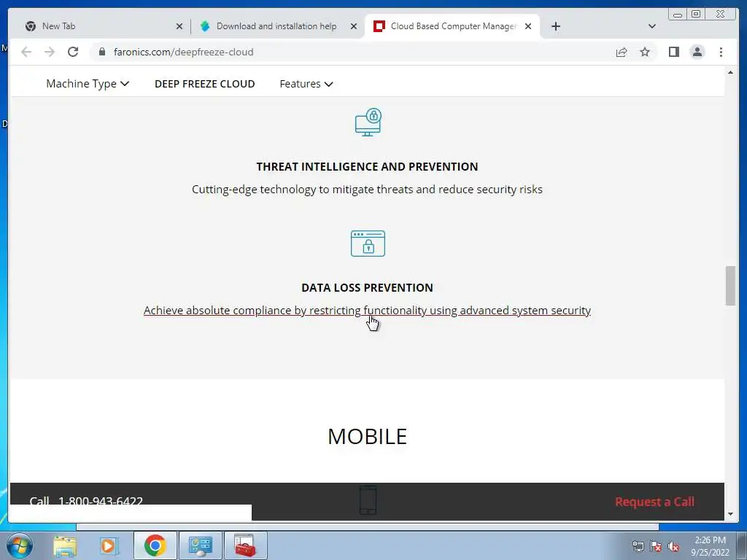
Task: Click the Action Center flag icon
Action: [656, 546]
